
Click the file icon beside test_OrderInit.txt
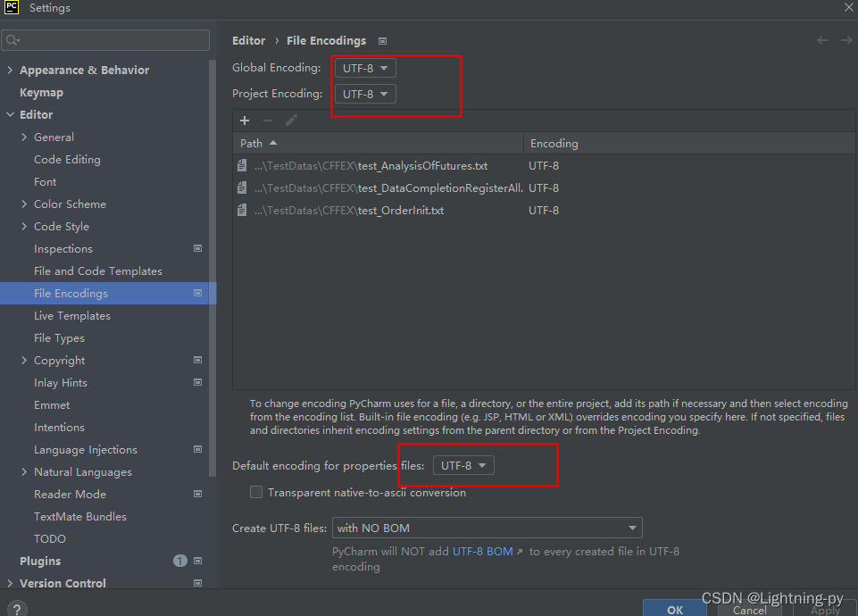[x=241, y=210]
